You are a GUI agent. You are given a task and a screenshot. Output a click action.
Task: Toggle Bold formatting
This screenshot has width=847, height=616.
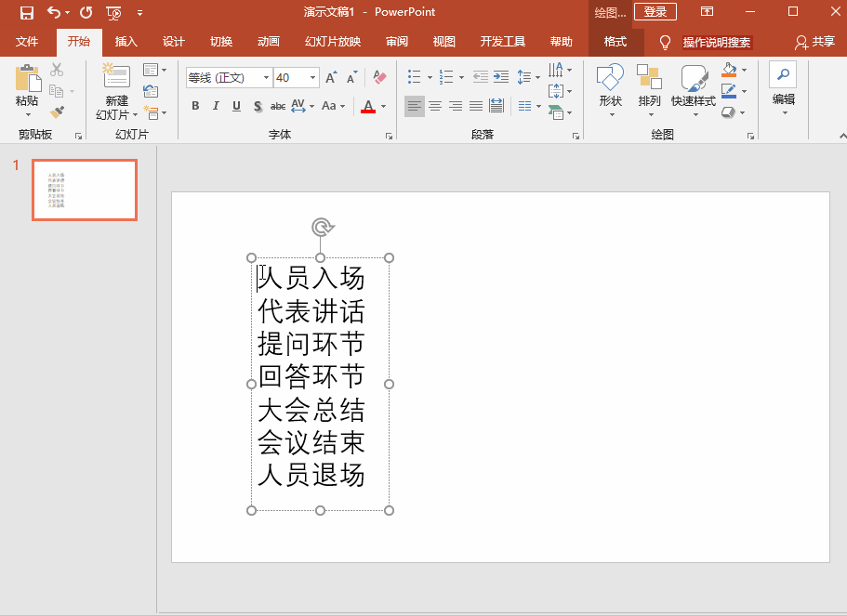pyautogui.click(x=195, y=106)
